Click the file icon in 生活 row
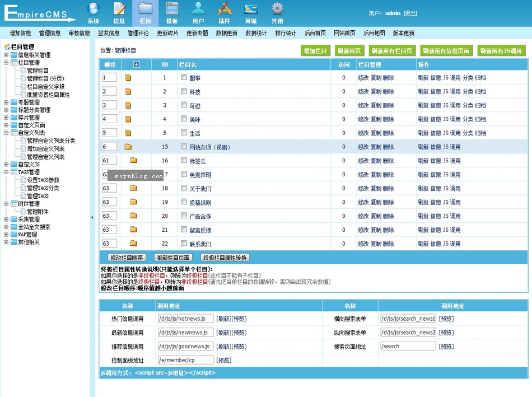Image resolution: width=532 pixels, height=397 pixels. pos(128,133)
